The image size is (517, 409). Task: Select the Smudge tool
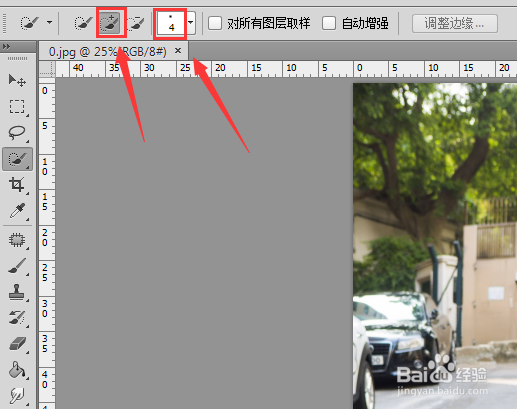17,396
